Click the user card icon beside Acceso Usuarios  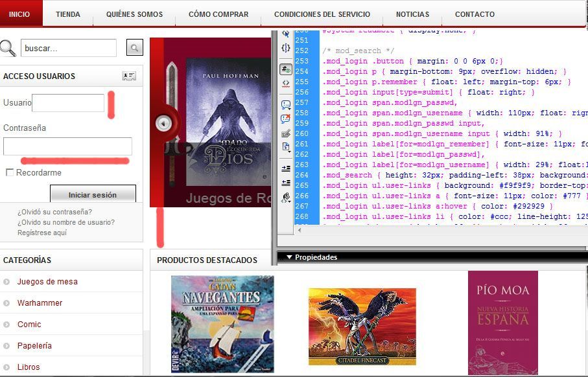(129, 76)
